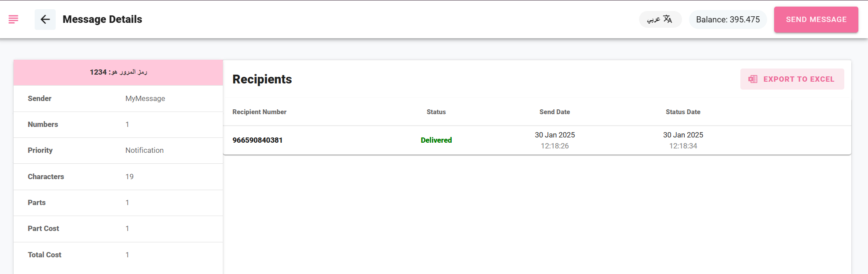This screenshot has height=274, width=868.
Task: Open the hamburger side menu
Action: point(14,19)
